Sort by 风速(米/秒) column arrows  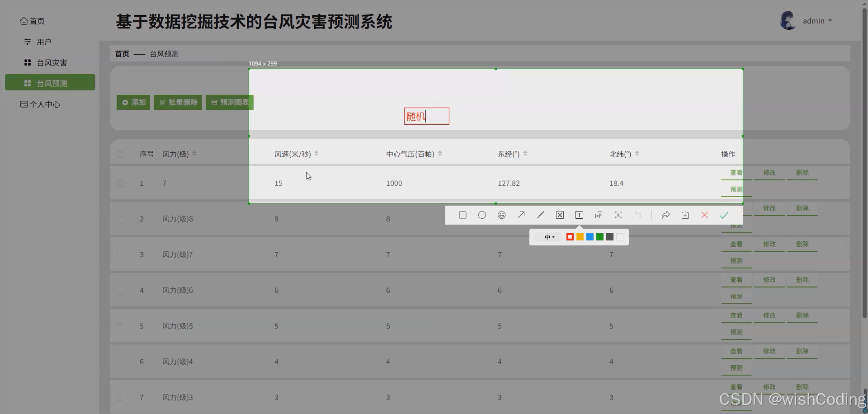(316, 154)
